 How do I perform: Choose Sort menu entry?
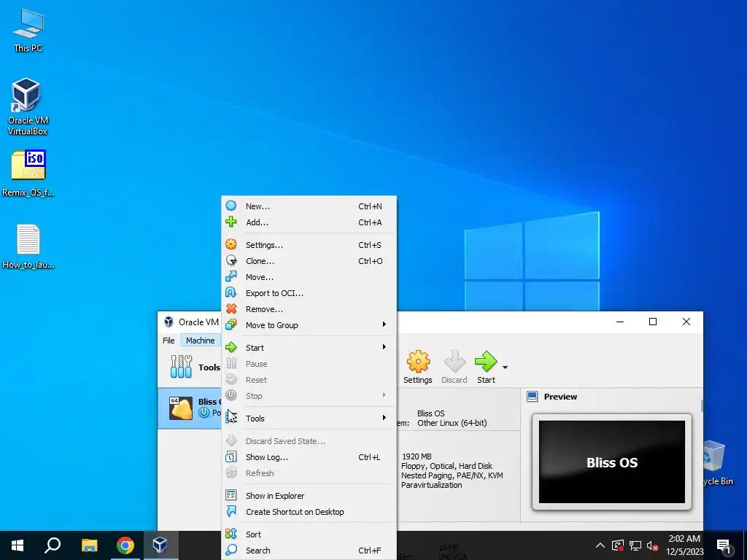pyautogui.click(x=309, y=534)
